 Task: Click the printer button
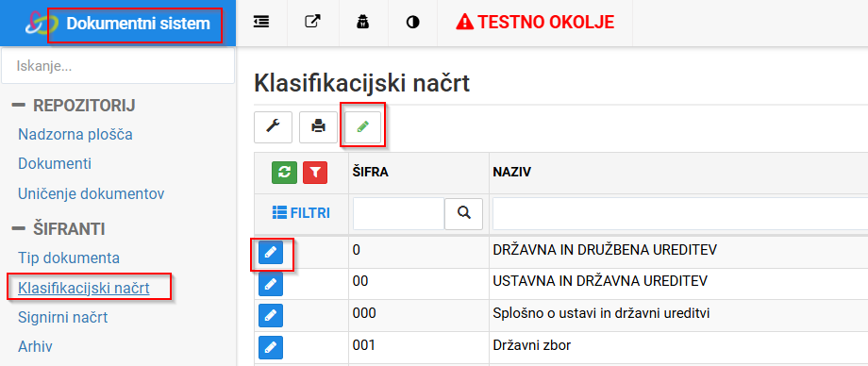[318, 127]
